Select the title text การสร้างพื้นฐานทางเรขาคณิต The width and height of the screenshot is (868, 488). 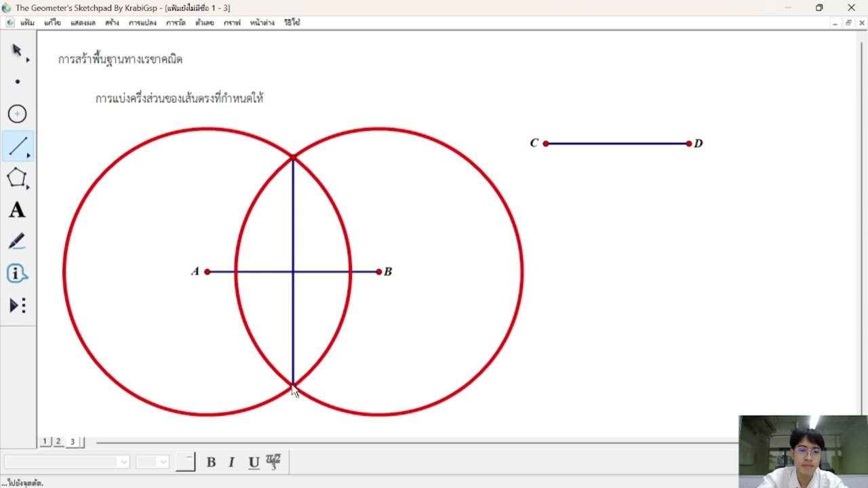click(x=120, y=60)
